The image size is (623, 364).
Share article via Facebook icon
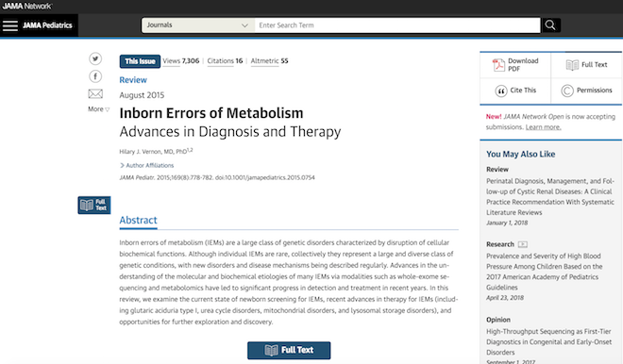(x=95, y=76)
